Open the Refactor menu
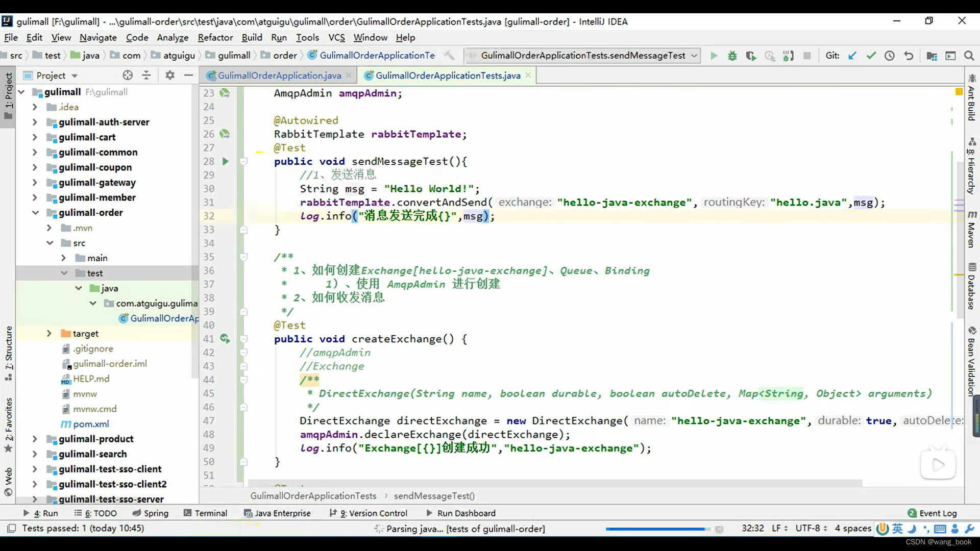Viewport: 980px width, 551px height. (215, 37)
